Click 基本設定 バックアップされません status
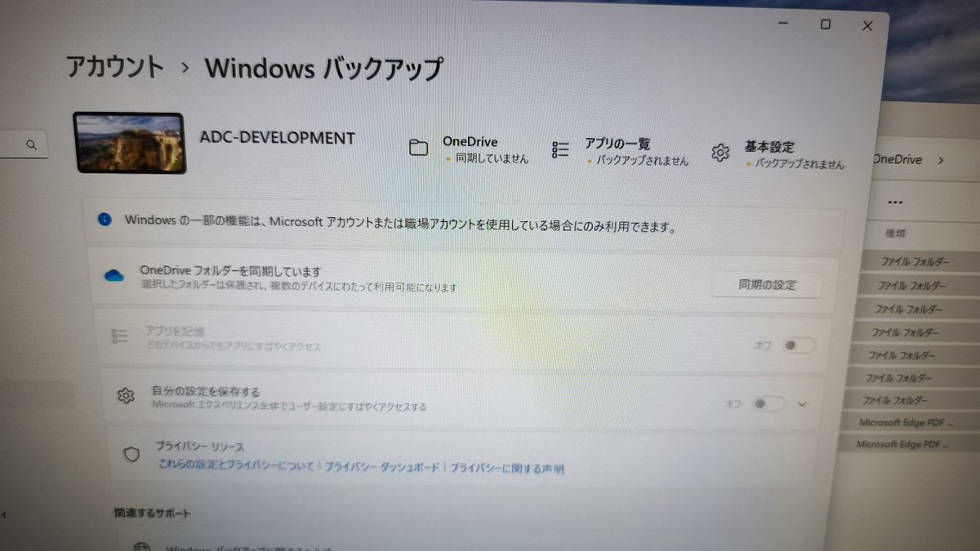Image resolution: width=980 pixels, height=551 pixels. [794, 155]
